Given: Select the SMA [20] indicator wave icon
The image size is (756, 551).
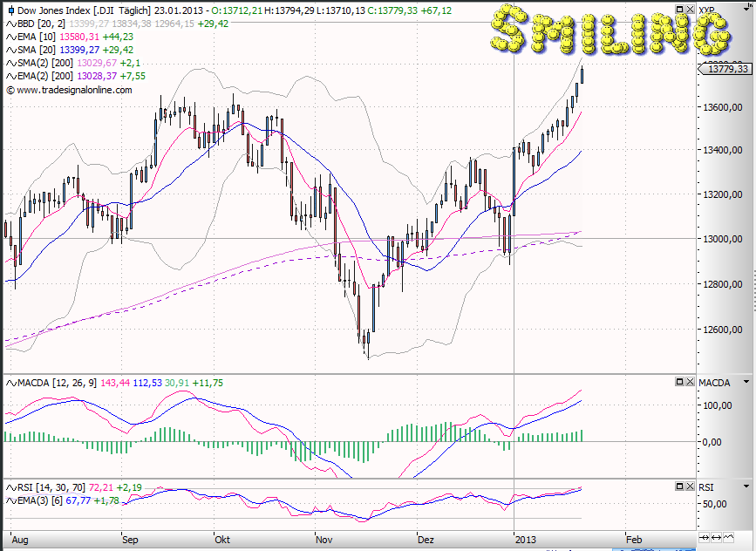Looking at the screenshot, I should pos(10,50).
